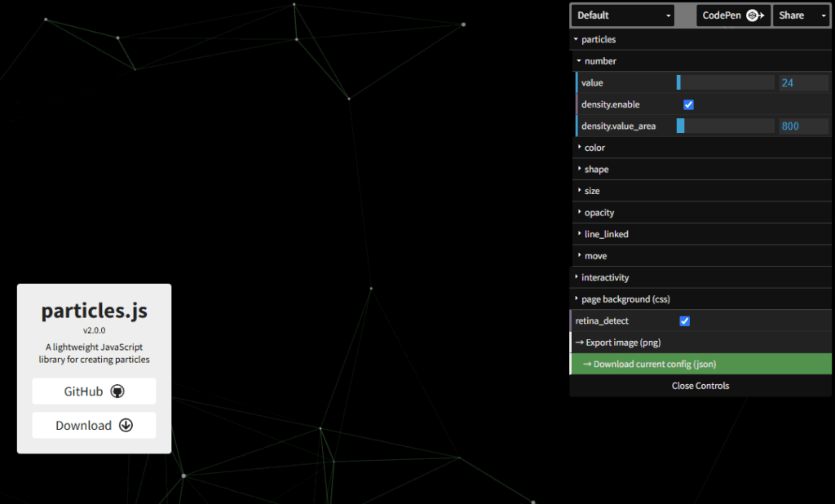
Task: Open the Share dropdown
Action: 802,15
